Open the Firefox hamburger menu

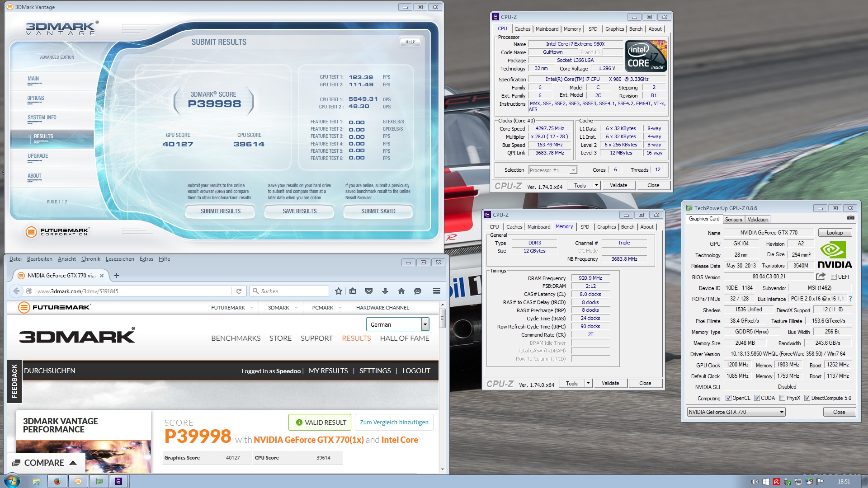(x=437, y=291)
